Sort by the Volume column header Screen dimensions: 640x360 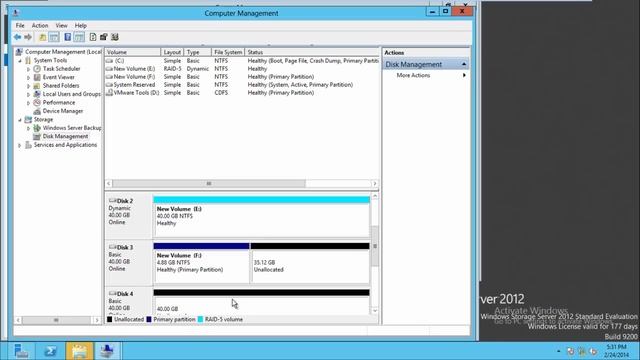click(x=133, y=52)
